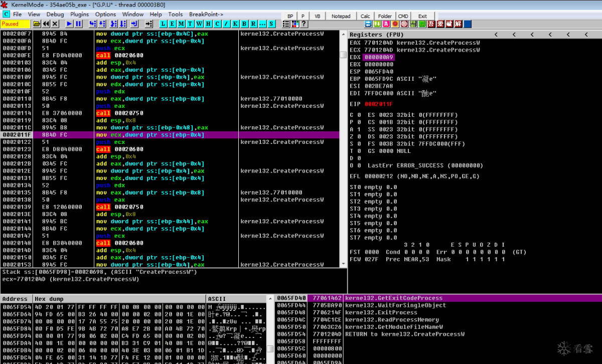Open the Log window with the L button
The width and height of the screenshot is (602, 364).
click(x=163, y=24)
